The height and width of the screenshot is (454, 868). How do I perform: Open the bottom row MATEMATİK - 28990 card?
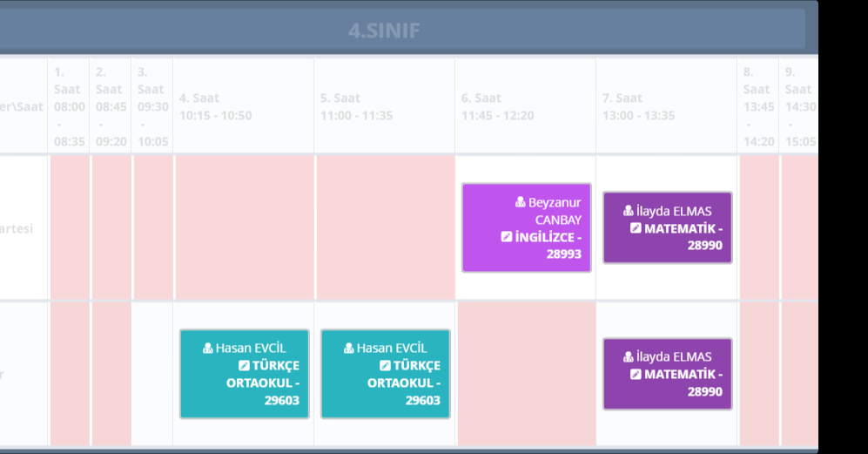(668, 374)
